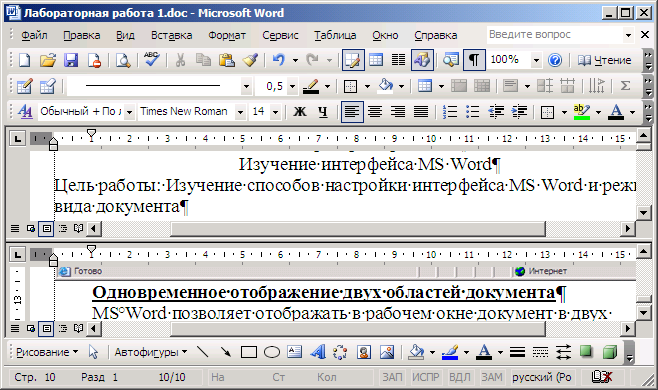The width and height of the screenshot is (658, 390).
Task: Open the Формат menu
Action: [227, 35]
